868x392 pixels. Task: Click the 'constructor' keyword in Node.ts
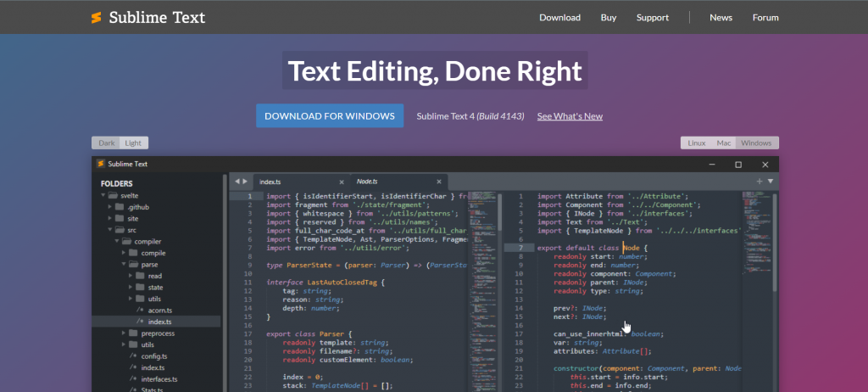coord(576,368)
